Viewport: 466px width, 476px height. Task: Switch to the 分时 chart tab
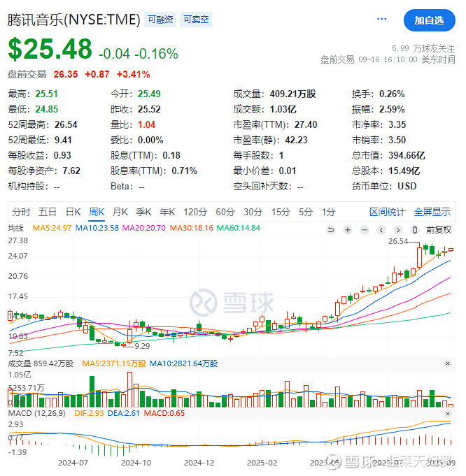[21, 212]
